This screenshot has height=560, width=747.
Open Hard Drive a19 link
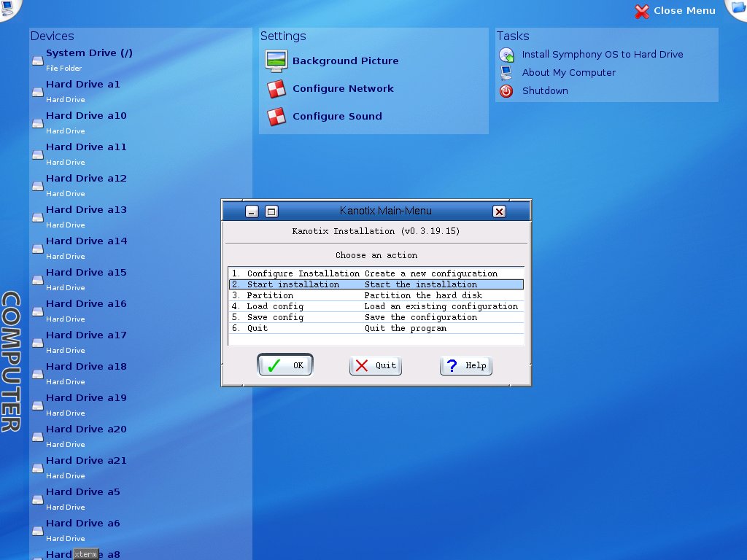(x=86, y=398)
